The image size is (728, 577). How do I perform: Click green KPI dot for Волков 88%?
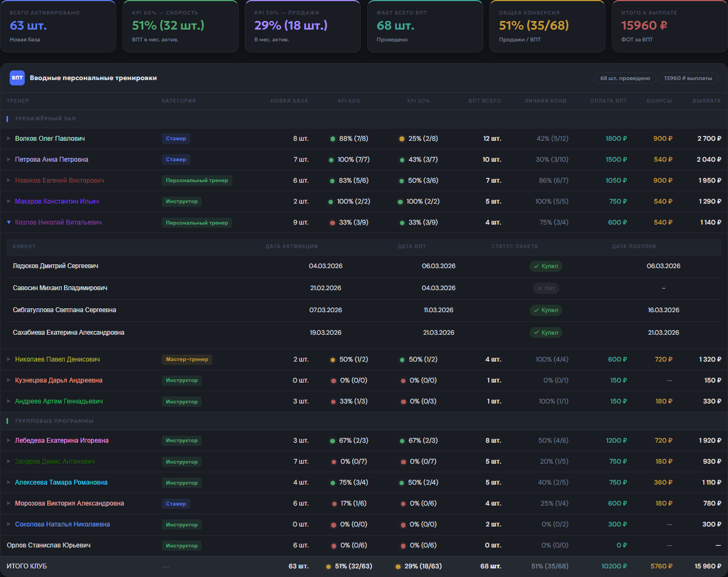333,139
